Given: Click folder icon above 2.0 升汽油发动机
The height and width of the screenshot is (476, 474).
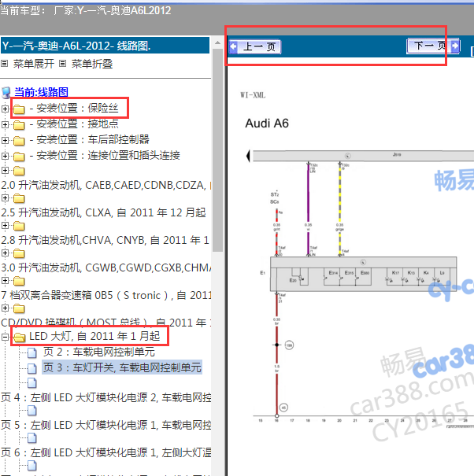Looking at the screenshot, I should click(x=19, y=171).
